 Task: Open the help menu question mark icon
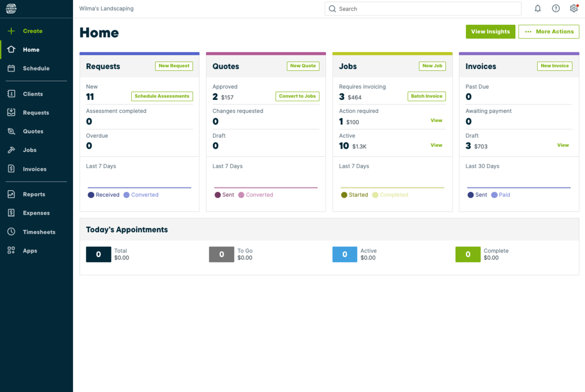(556, 9)
